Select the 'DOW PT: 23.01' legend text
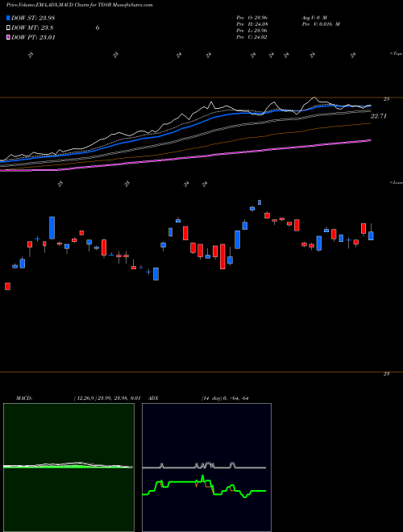Viewport: 403px width, 532px height. tap(33, 37)
